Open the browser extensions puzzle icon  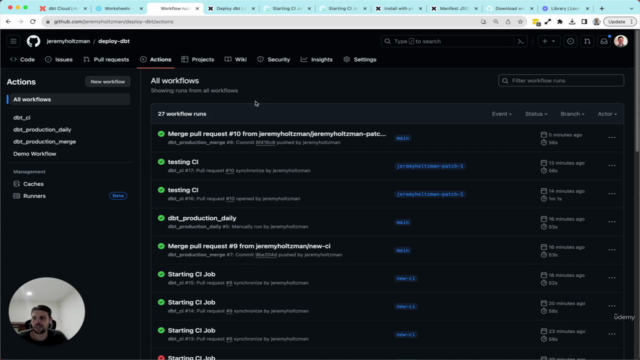point(560,22)
